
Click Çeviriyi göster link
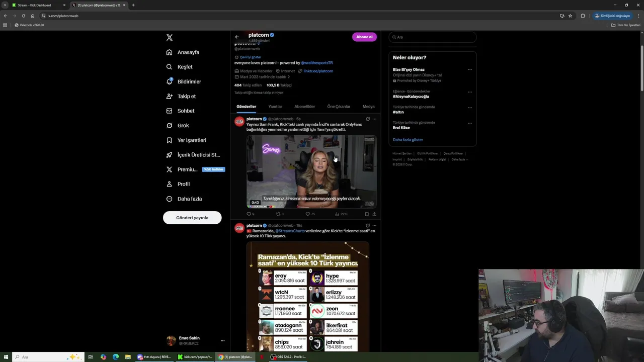click(x=250, y=57)
